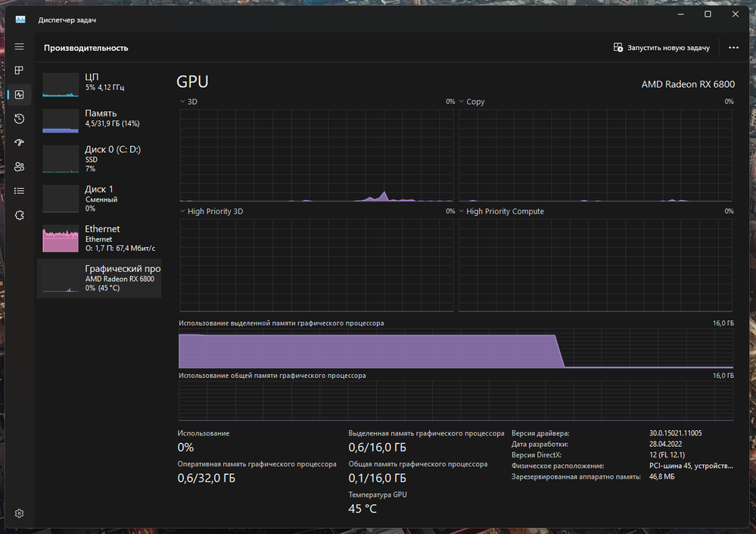Open the hamburger navigation menu
Viewport: 756px width, 534px height.
click(19, 47)
